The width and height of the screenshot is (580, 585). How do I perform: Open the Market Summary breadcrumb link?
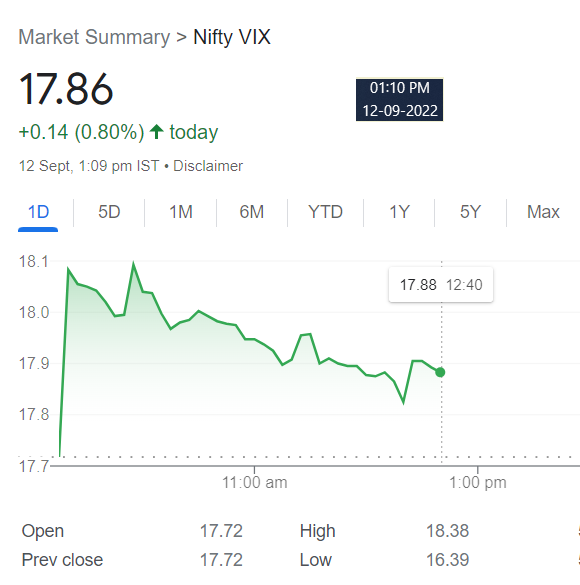[x=94, y=37]
